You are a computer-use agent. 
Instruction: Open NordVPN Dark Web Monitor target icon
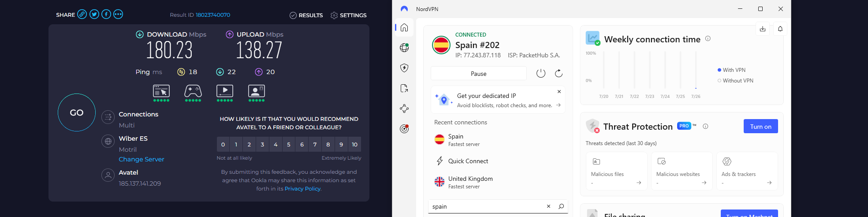[x=404, y=129]
